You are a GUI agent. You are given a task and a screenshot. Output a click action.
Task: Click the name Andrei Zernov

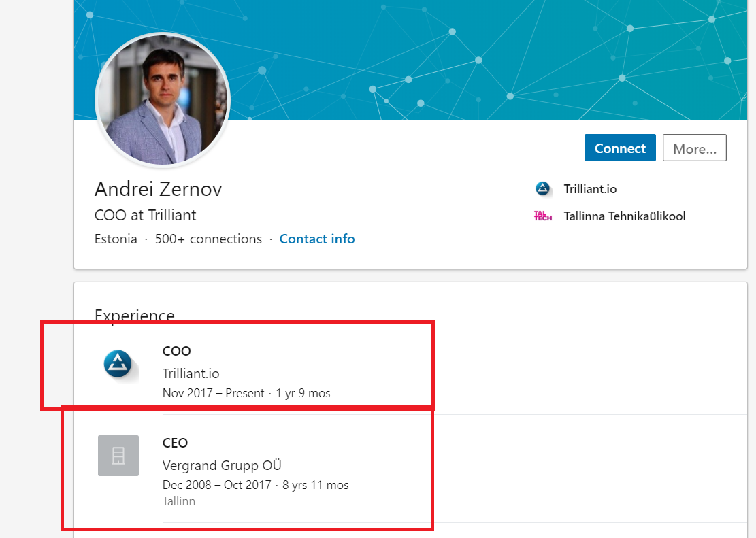click(158, 189)
